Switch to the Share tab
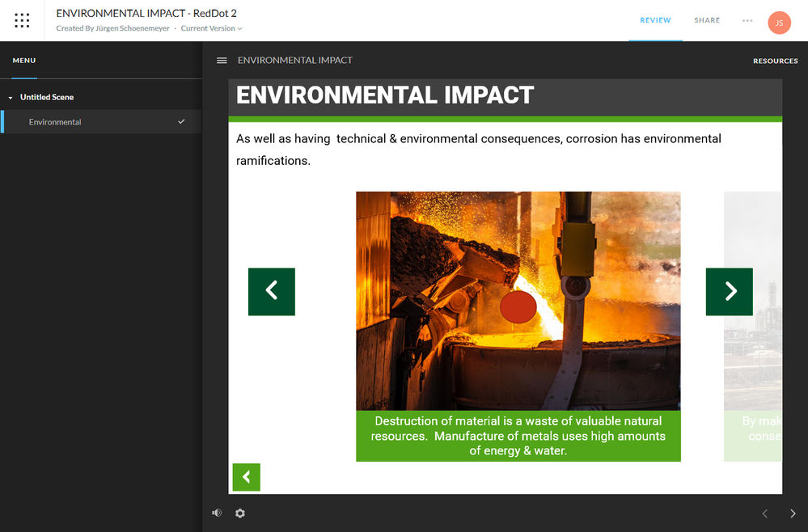Viewport: 808px width, 532px height. click(x=706, y=21)
